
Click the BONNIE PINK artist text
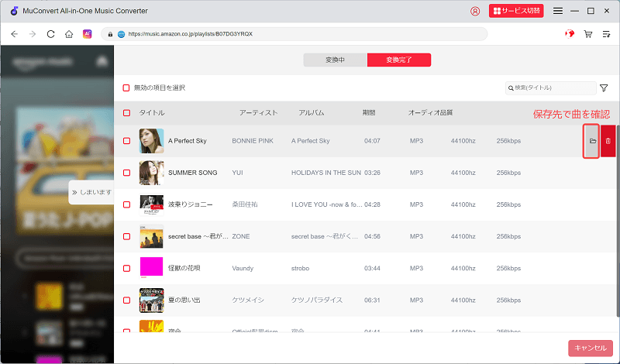point(253,141)
